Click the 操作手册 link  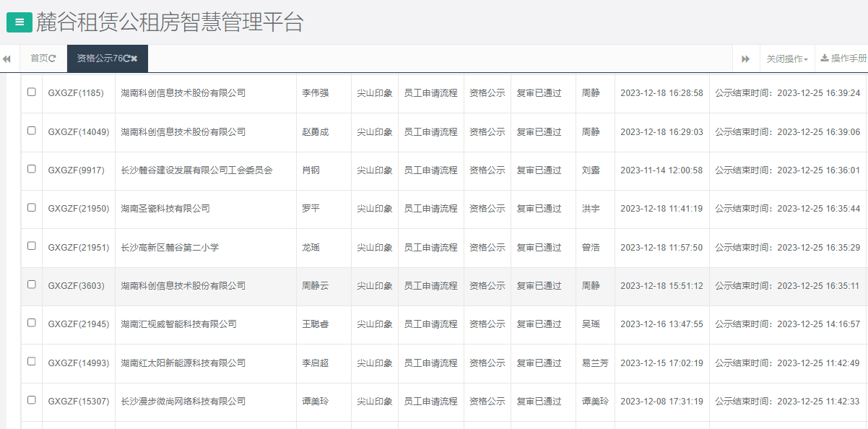click(x=846, y=58)
